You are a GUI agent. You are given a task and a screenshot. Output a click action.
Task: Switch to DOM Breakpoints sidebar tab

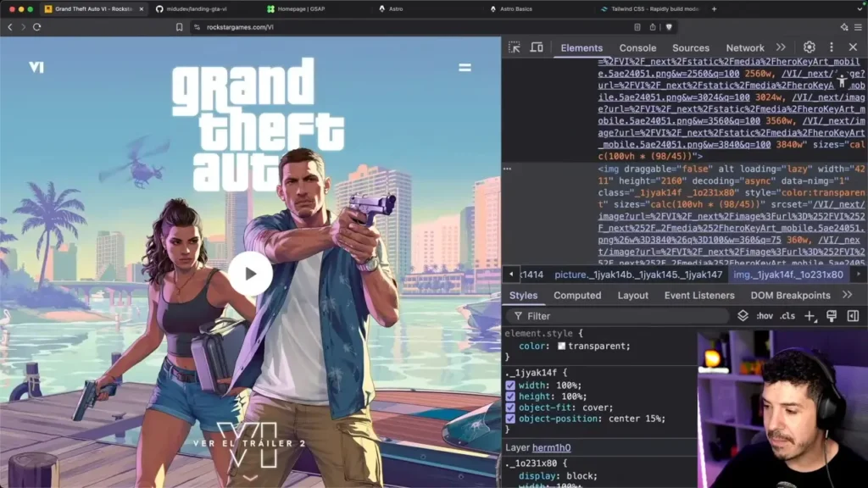[x=790, y=296]
